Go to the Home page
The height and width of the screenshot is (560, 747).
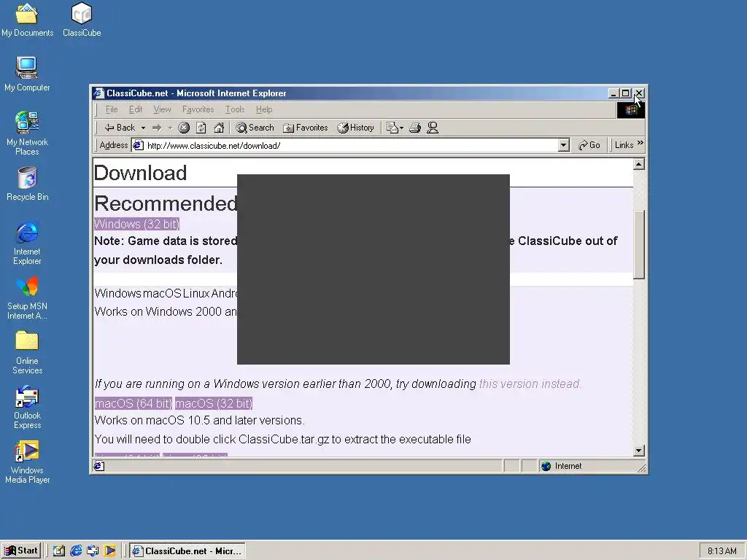(219, 128)
